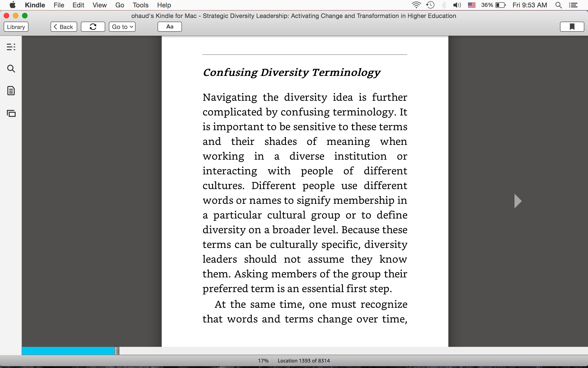Minimize the Kindle window
The image size is (588, 368).
(16, 16)
